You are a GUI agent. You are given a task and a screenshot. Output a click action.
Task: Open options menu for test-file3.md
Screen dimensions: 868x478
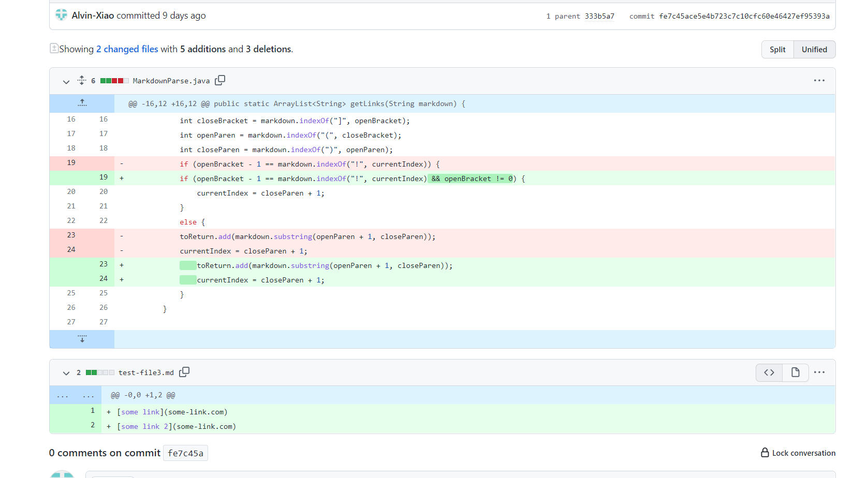[x=819, y=372]
